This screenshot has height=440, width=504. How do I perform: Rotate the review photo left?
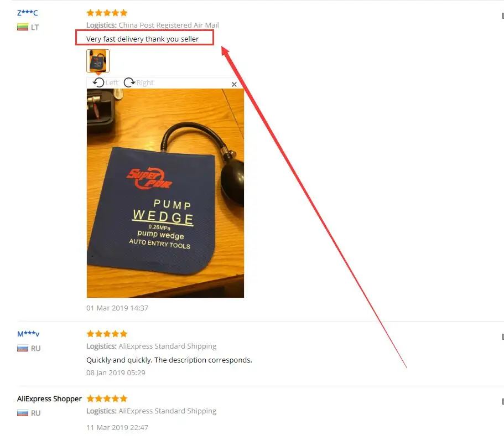[105, 82]
